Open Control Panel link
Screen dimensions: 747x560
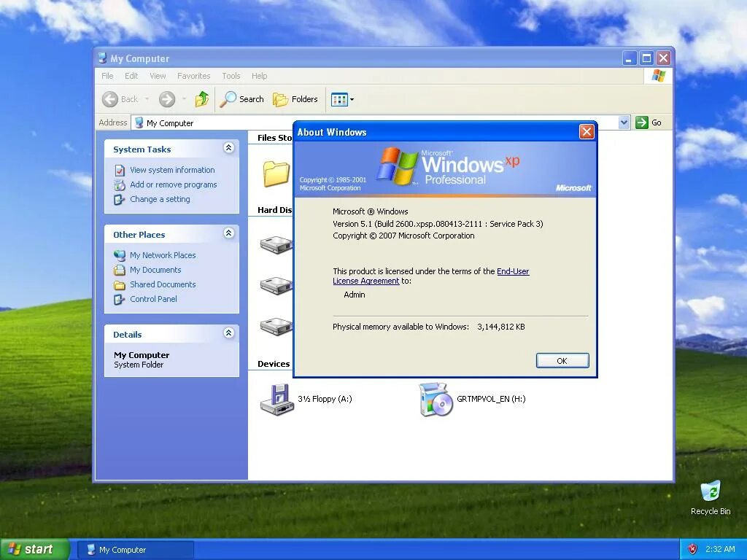pyautogui.click(x=153, y=299)
